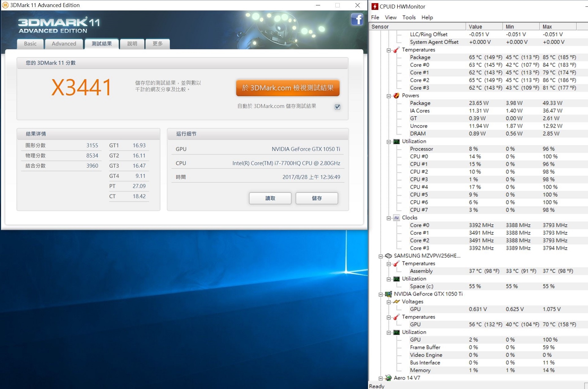Toggle auto-save results to 3DMark.com checkbox
This screenshot has width=588, height=389.
coord(337,107)
